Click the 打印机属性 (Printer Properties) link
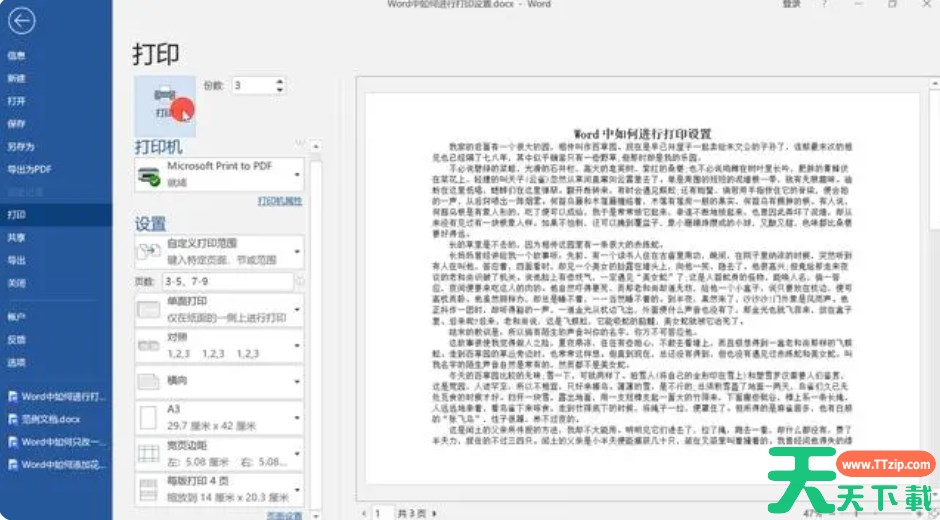The height and width of the screenshot is (520, 940). 279,201
